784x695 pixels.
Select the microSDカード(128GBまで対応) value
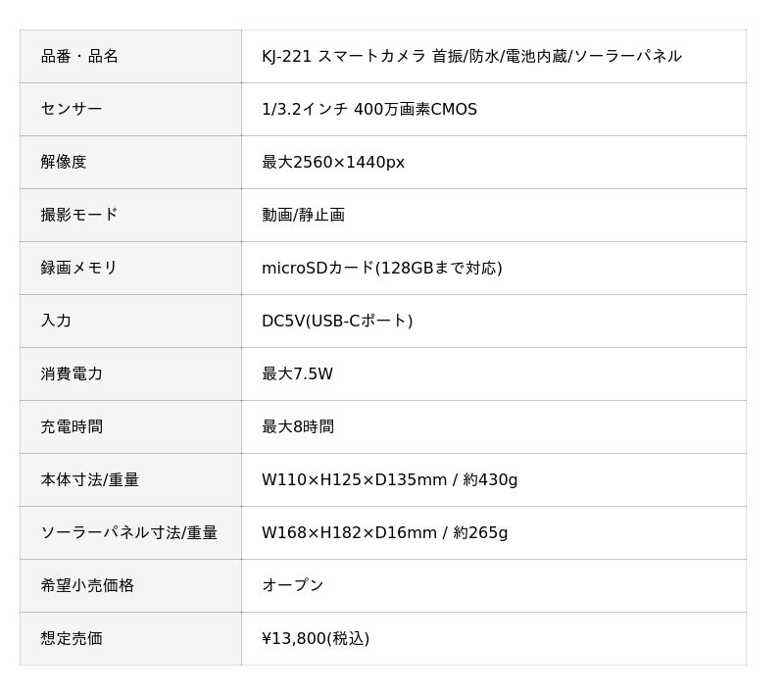[x=382, y=268]
